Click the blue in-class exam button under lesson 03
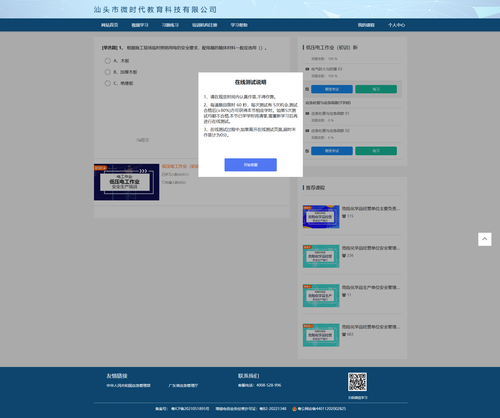The image size is (500, 418). [332, 89]
